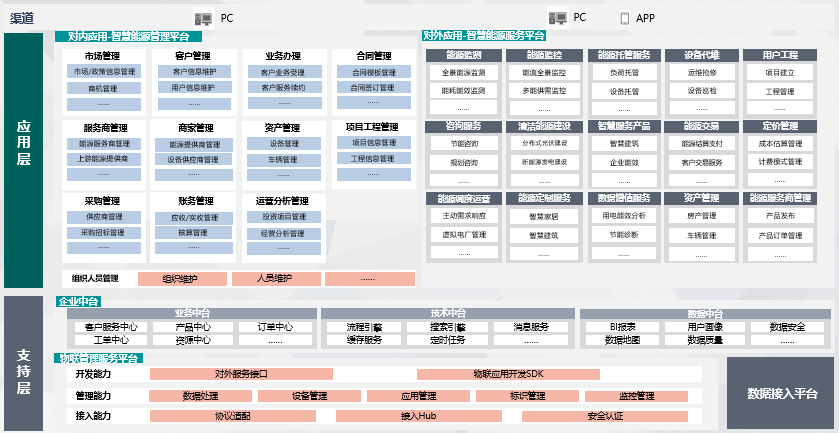839x433 pixels.
Task: Click the PC computer icon above 对内应用 platform
Action: coord(204,19)
